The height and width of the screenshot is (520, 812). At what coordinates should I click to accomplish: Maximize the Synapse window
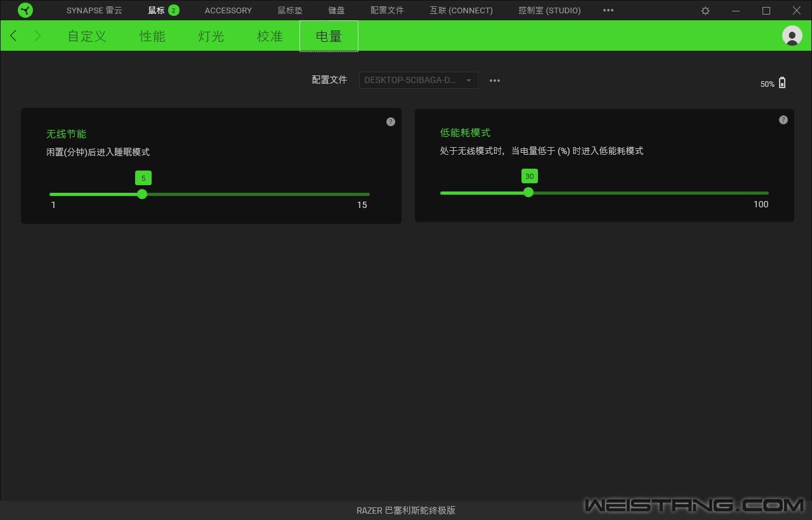pos(766,11)
